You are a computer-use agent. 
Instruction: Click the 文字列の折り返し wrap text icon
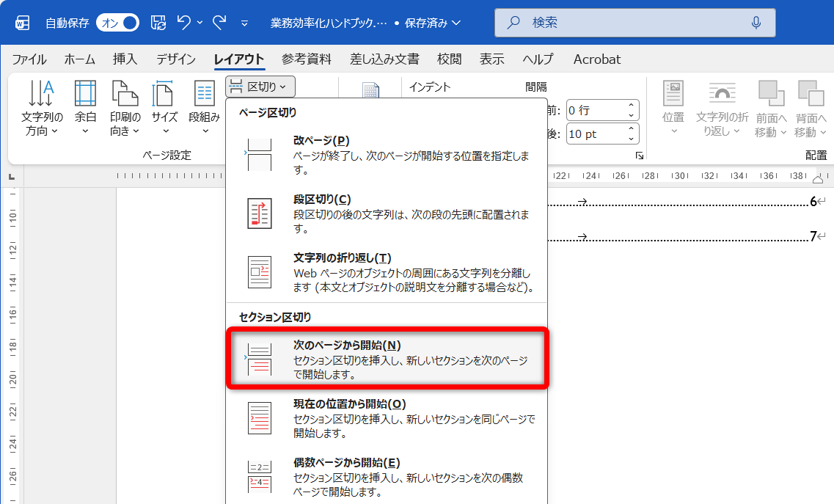pyautogui.click(x=723, y=94)
